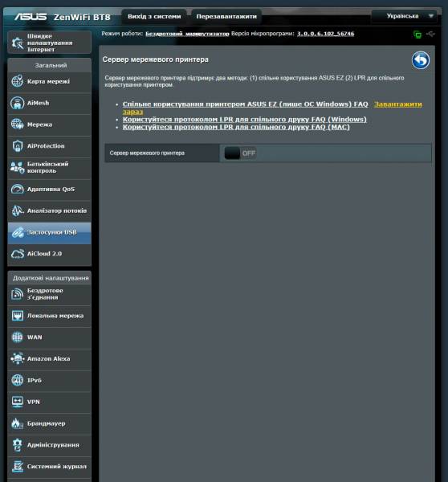The image size is (448, 482).
Task: Click Завантажити зараз download link
Action: pyautogui.click(x=397, y=104)
